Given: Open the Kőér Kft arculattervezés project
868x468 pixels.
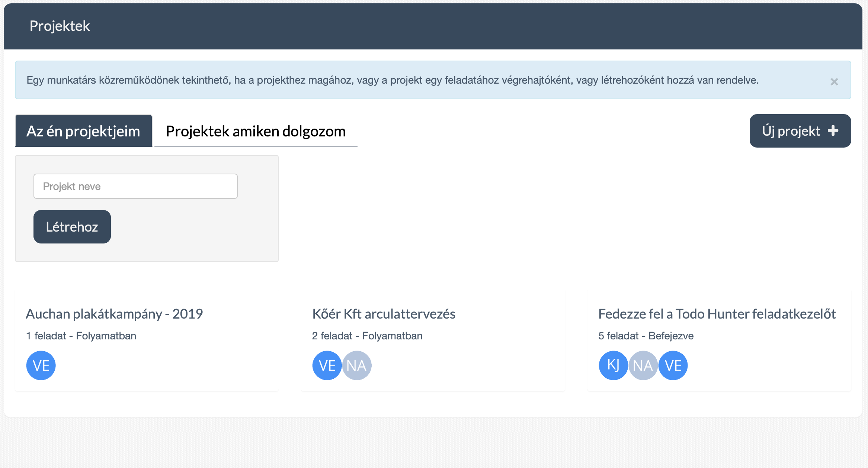Looking at the screenshot, I should [384, 313].
